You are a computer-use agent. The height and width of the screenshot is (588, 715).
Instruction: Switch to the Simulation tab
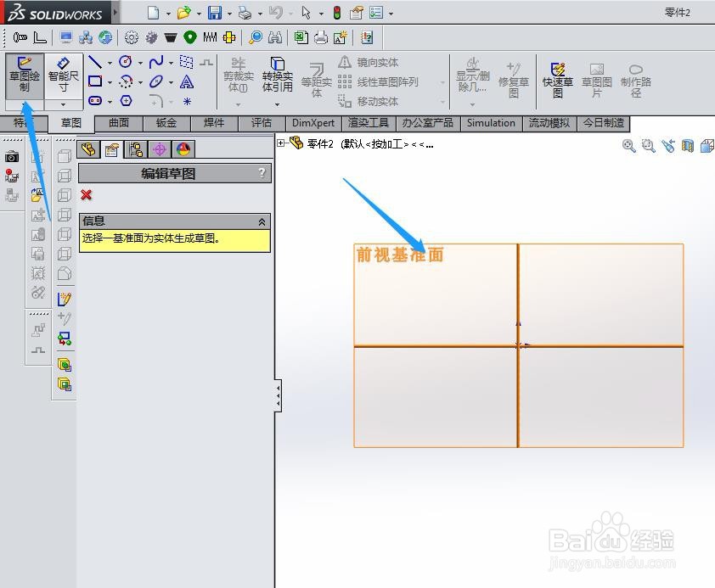(x=491, y=122)
